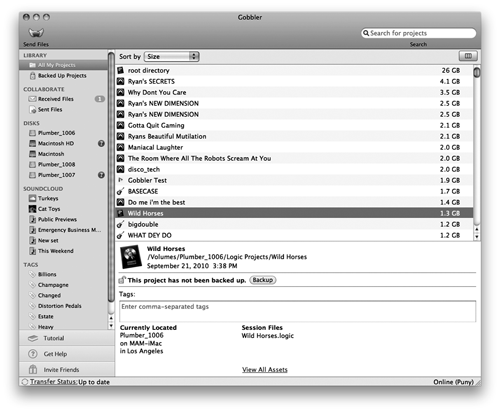Click the Distortion Pedals tag icon
Viewport: 500px width, 412px height.
[32, 306]
